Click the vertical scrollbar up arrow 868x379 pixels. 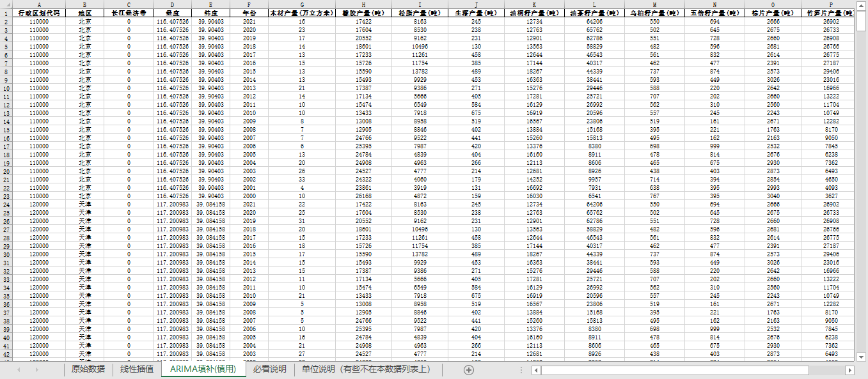[861, 5]
